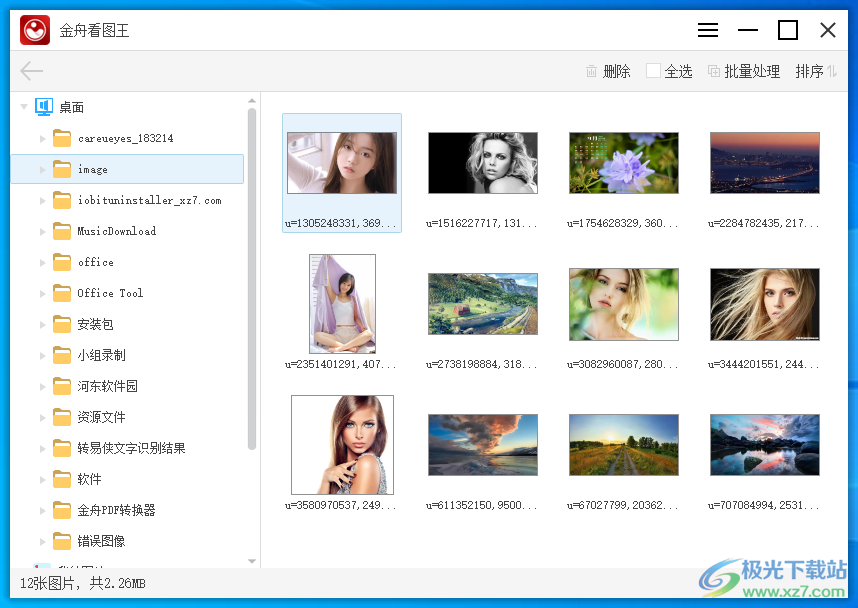Screen dimensions: 858x608
Task: Select the thumbnail above u=3082960087,280...
Action: pyautogui.click(x=624, y=304)
